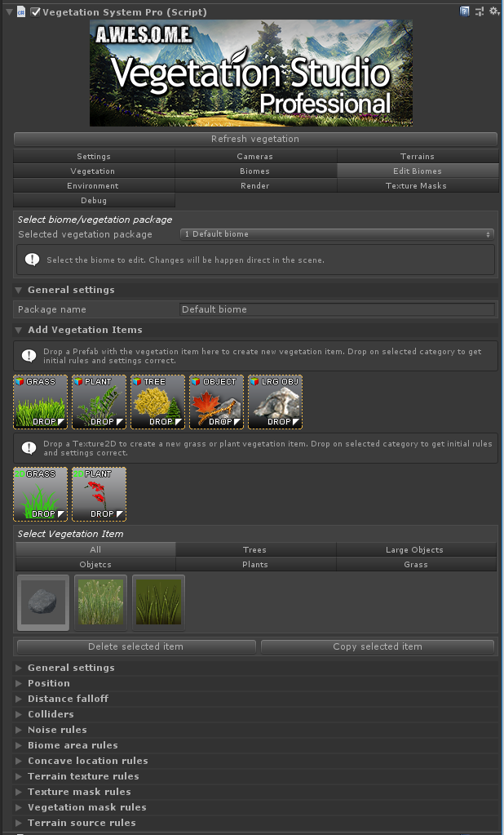
Task: Expand the Noise rules section
Action: click(x=19, y=730)
